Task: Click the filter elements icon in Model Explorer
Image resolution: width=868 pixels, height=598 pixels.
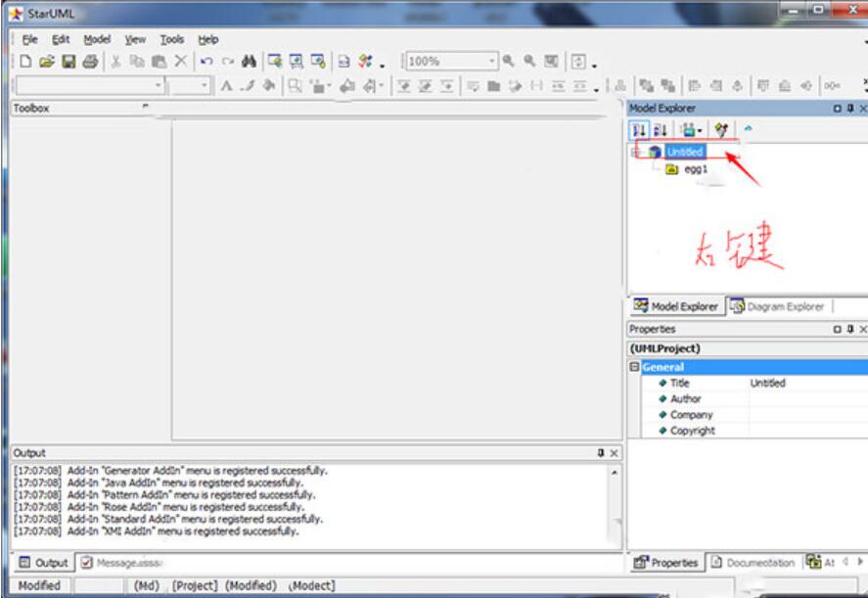Action: (721, 130)
